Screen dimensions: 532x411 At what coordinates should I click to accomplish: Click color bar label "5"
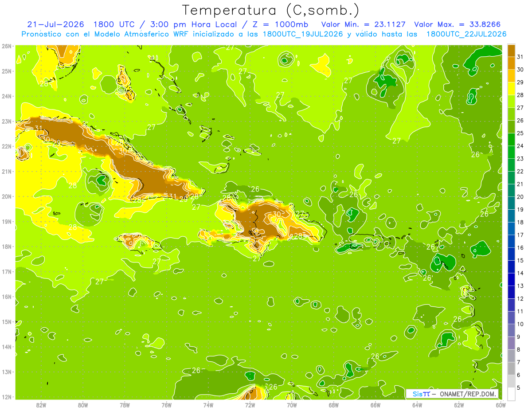click(519, 388)
